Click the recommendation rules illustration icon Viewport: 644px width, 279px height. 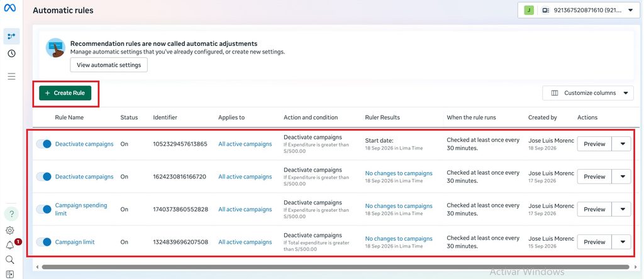[55, 48]
